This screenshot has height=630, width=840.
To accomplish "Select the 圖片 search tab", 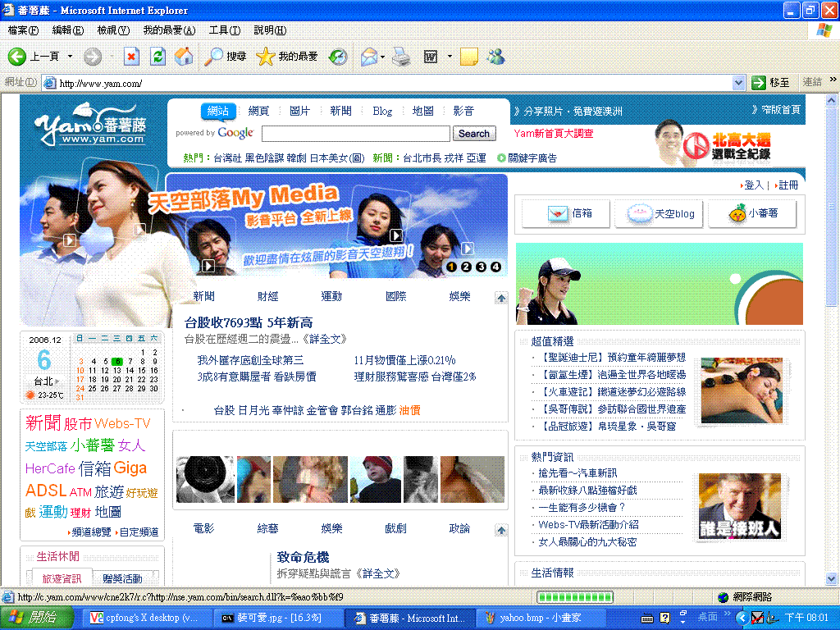I will [x=299, y=111].
